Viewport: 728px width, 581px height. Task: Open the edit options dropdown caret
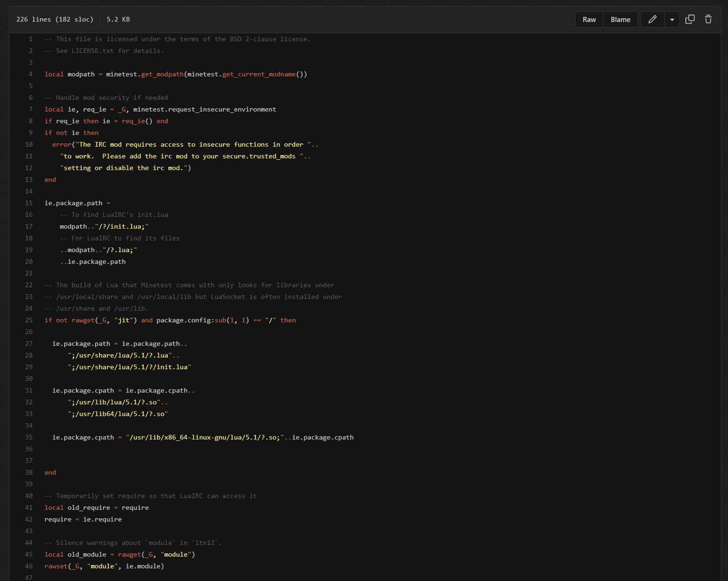pos(672,20)
